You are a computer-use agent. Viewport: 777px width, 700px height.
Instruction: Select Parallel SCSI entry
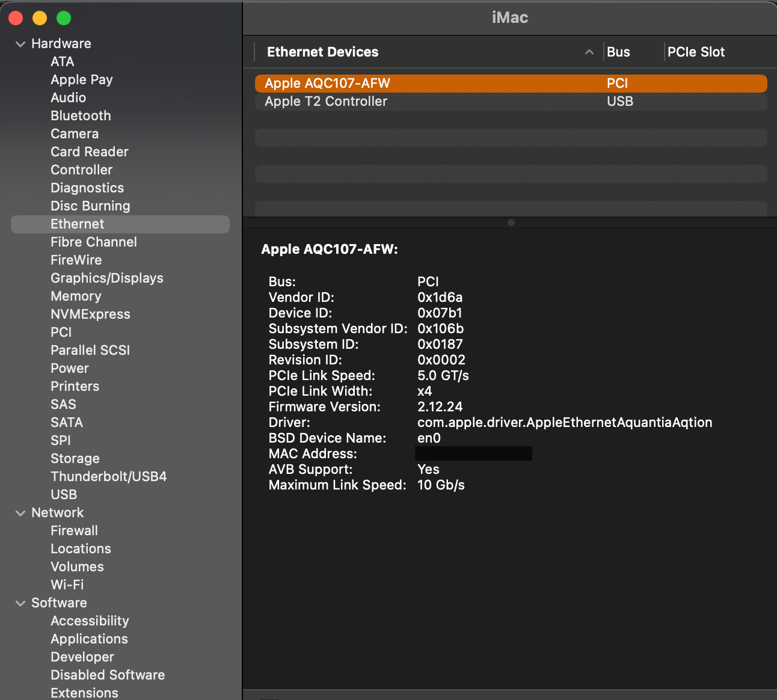click(90, 351)
